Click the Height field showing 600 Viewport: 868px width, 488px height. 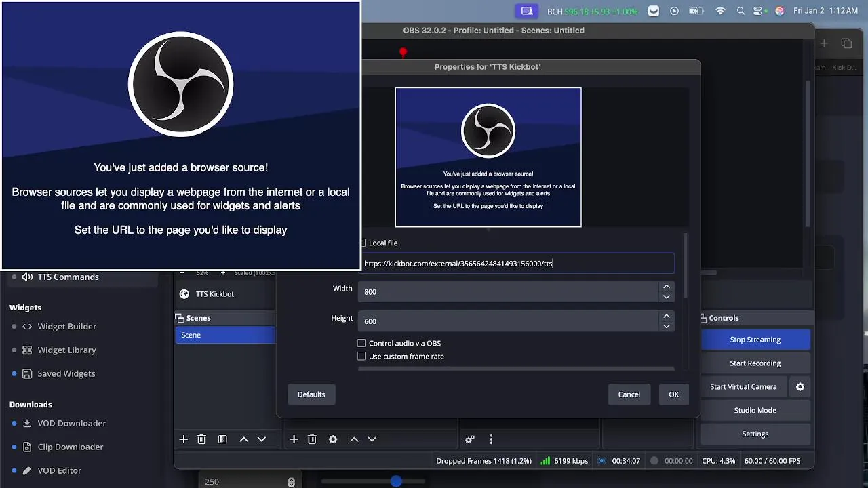click(509, 321)
